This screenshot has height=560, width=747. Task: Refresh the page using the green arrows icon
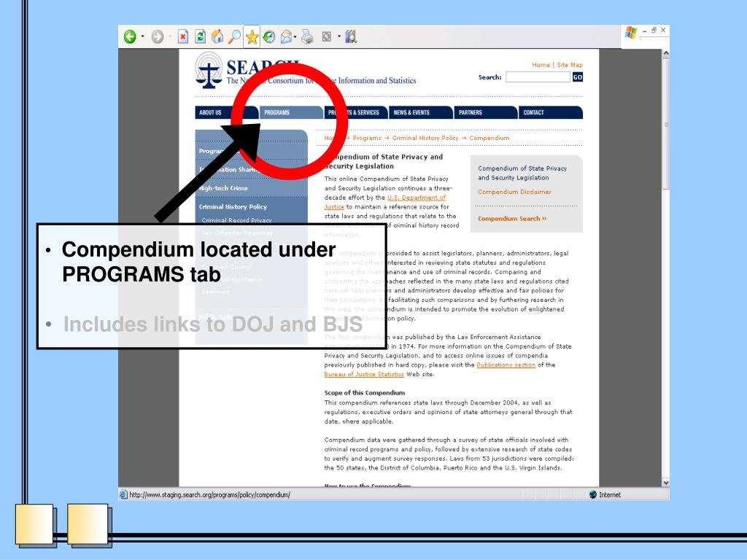click(x=200, y=36)
